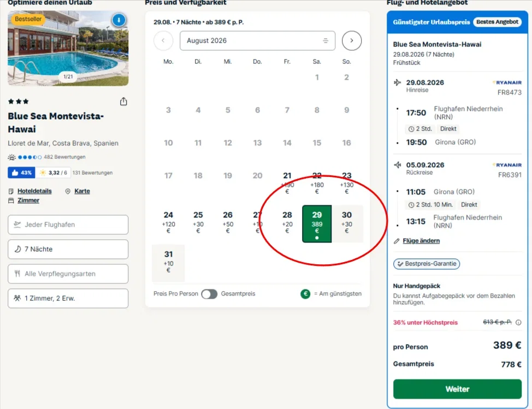Click the map pin icon next to Karte
Screen dimensions: 532x409
pyautogui.click(x=68, y=191)
